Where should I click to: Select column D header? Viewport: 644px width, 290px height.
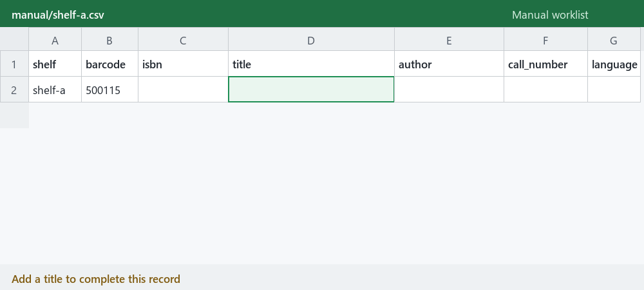(x=311, y=40)
